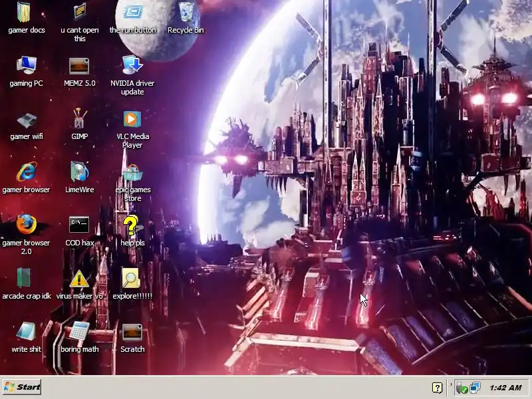Click the 'help pls' question mark icon
This screenshot has width=532, height=399.
coord(132,225)
